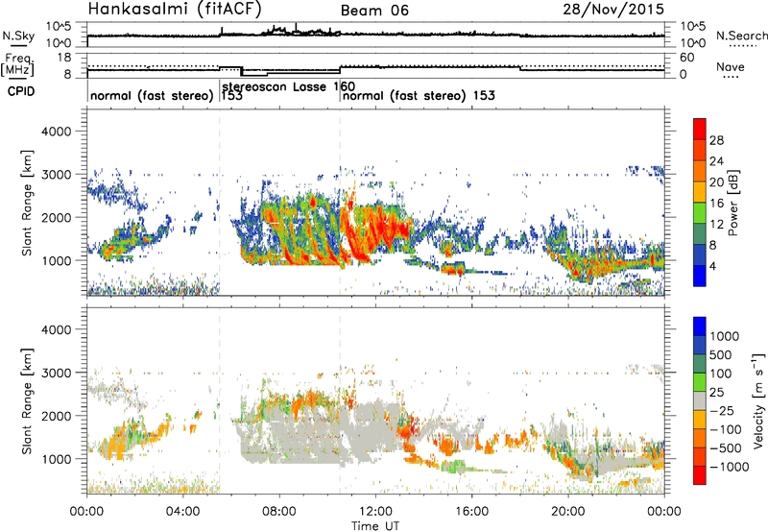Click the '-1000' value on Velocity colour bar

tap(729, 467)
